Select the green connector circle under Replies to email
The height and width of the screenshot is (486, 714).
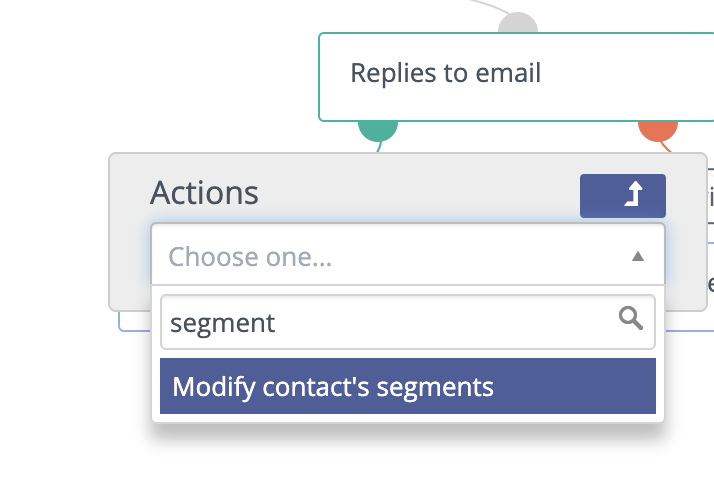pyautogui.click(x=378, y=131)
